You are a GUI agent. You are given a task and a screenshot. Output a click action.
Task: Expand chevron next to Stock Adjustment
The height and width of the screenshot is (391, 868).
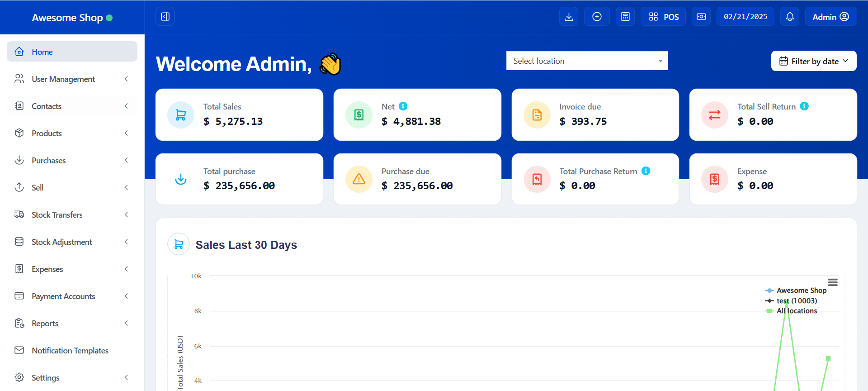(x=126, y=242)
